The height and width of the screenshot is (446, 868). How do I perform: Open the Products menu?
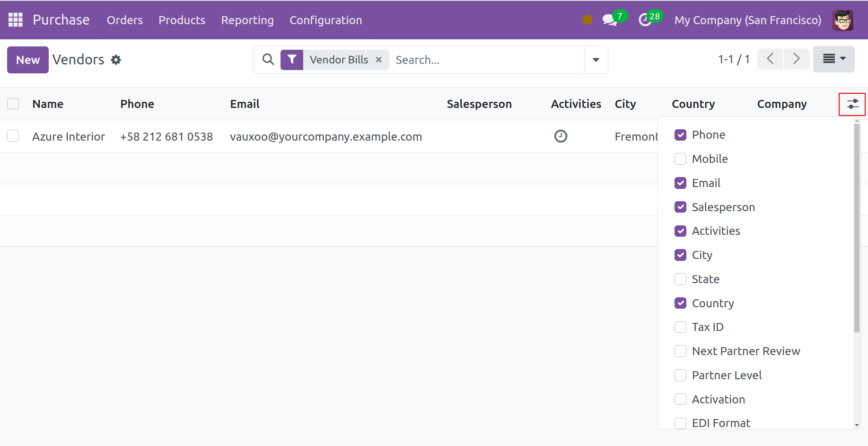pyautogui.click(x=182, y=20)
